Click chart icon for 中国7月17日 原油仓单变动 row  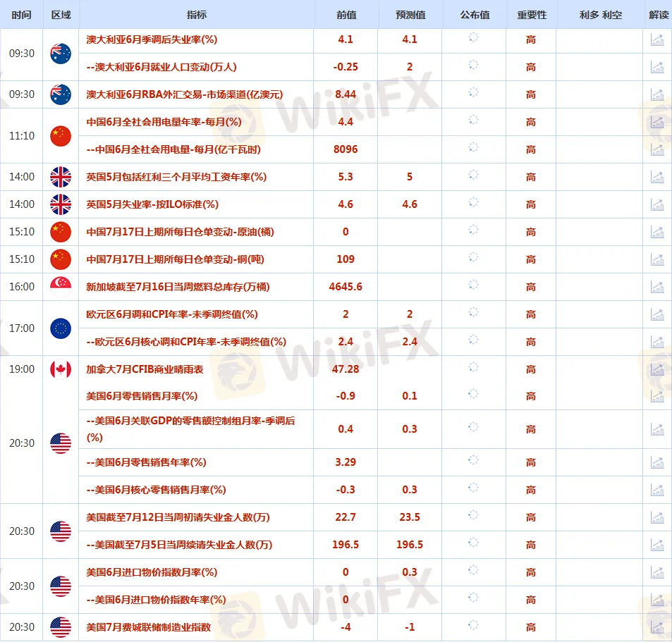[657, 232]
